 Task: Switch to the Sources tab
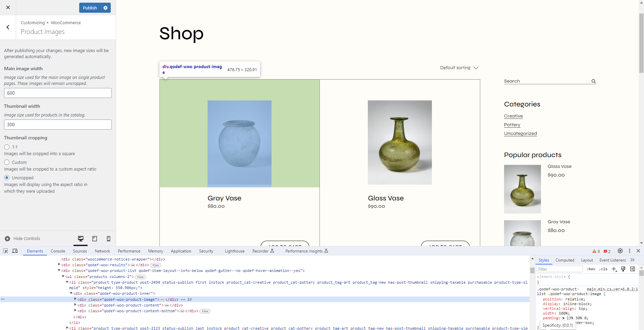(80, 251)
